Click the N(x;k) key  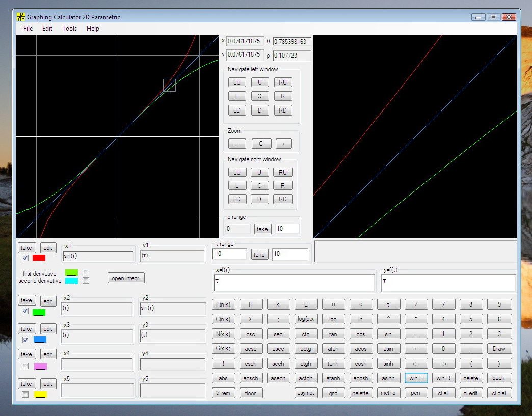pyautogui.click(x=223, y=334)
